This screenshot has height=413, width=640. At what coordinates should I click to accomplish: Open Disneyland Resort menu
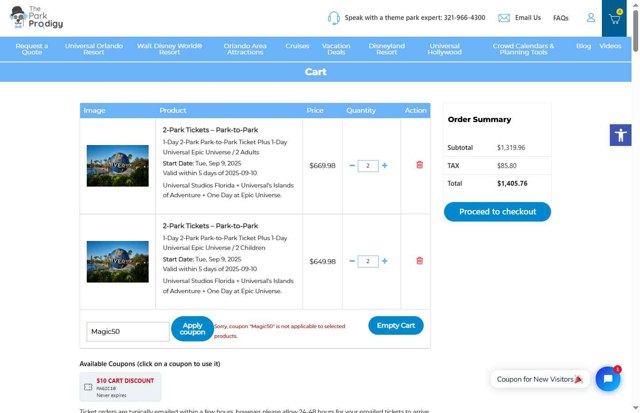[x=387, y=49]
